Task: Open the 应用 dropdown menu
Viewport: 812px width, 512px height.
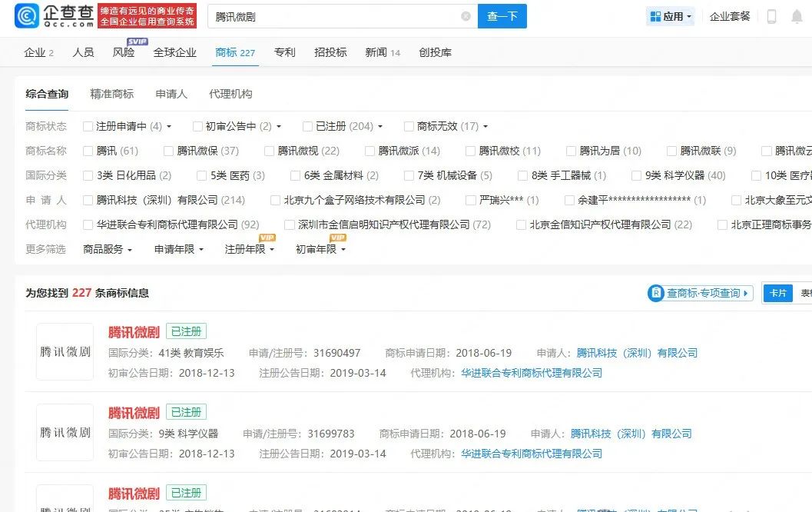Action: [x=671, y=17]
